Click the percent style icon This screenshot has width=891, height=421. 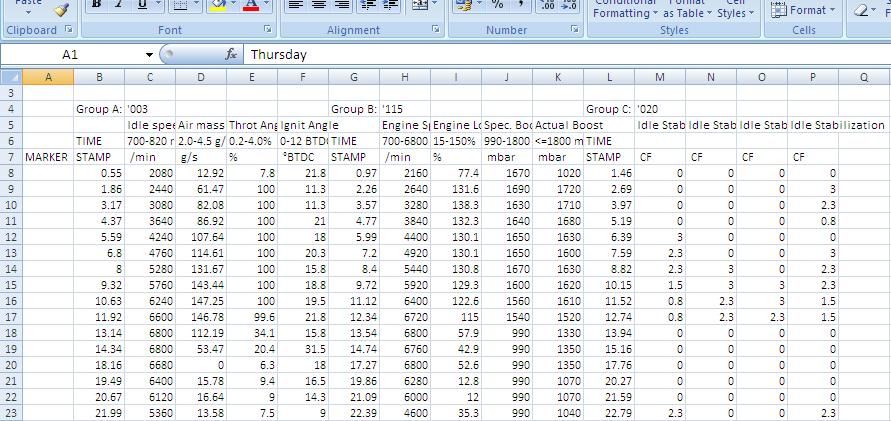pyautogui.click(x=497, y=5)
